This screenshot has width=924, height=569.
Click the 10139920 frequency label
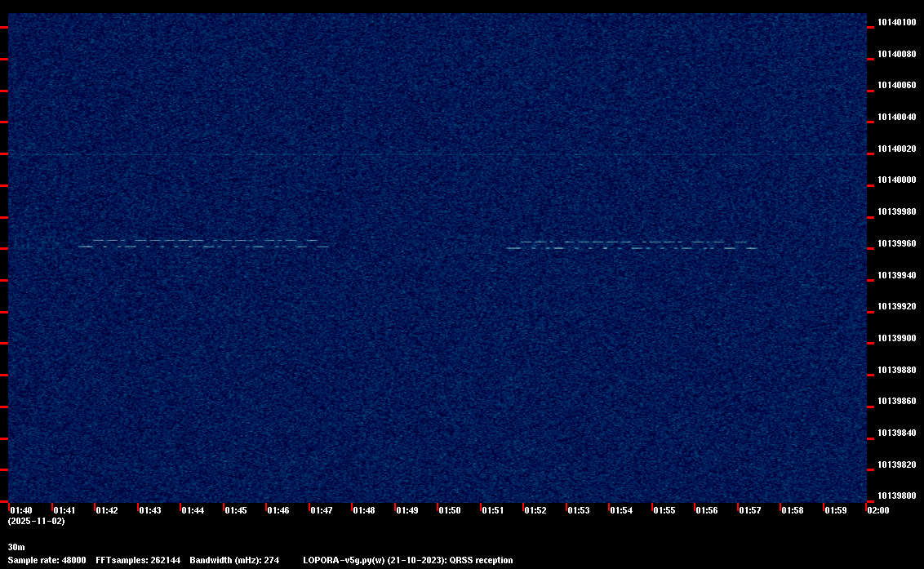tap(897, 307)
